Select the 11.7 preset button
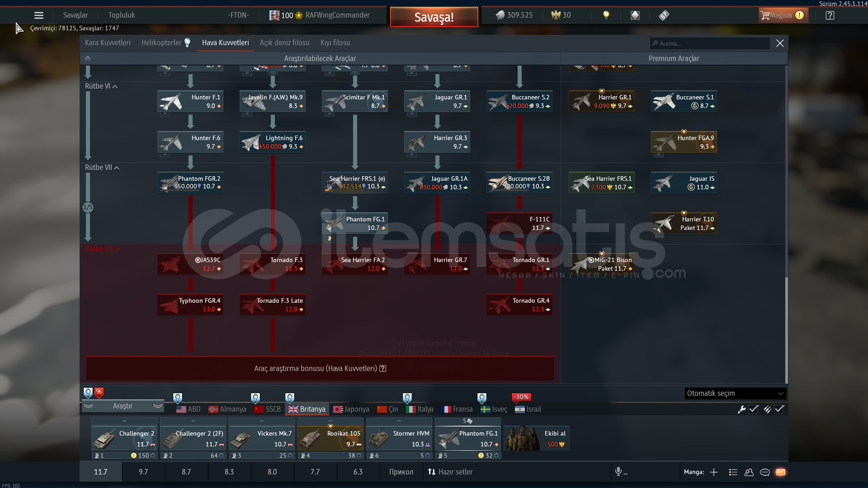The image size is (868, 488). click(x=100, y=472)
